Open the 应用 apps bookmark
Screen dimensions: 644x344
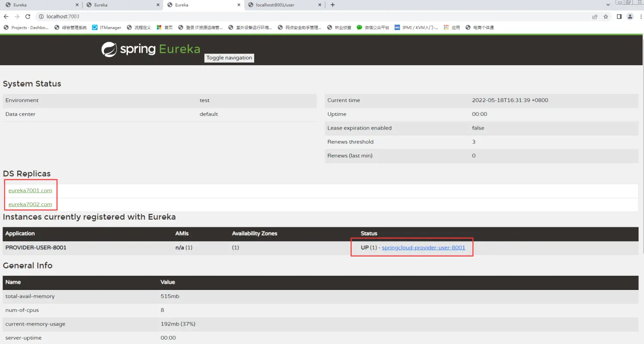[x=452, y=27]
